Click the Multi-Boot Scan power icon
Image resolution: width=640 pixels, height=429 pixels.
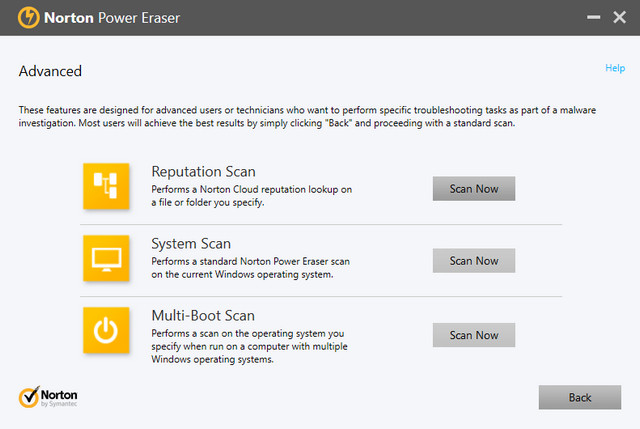pyautogui.click(x=106, y=330)
